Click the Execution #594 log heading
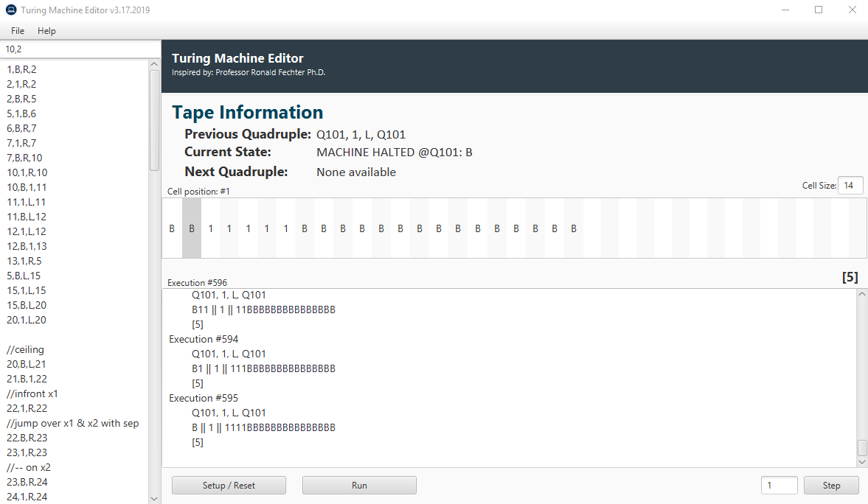Viewport: 868px width, 504px height. point(204,339)
